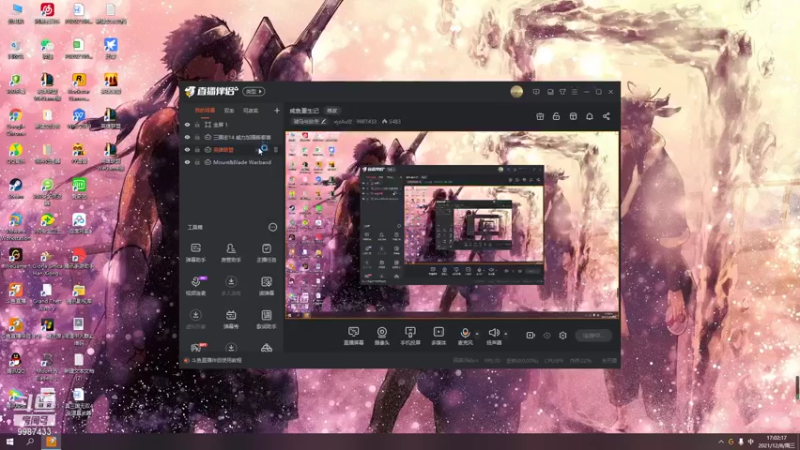Click the grey start-stream button at bottom right
800x450 pixels.
click(x=593, y=335)
